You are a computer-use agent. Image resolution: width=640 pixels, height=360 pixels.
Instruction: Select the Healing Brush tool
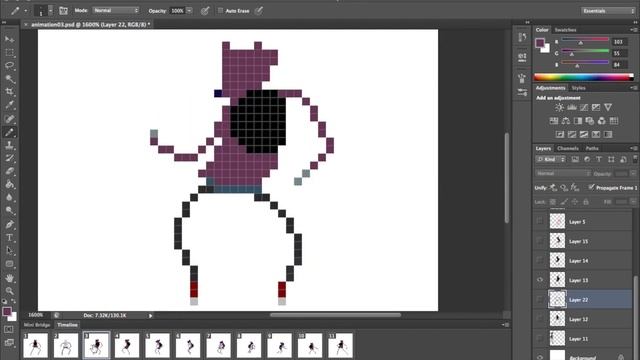[9, 119]
